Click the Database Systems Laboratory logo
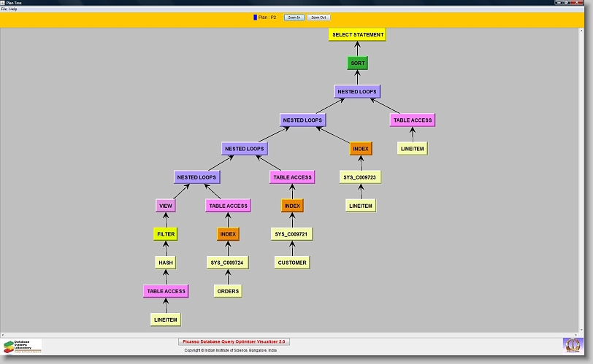The width and height of the screenshot is (593, 364). coord(22,346)
